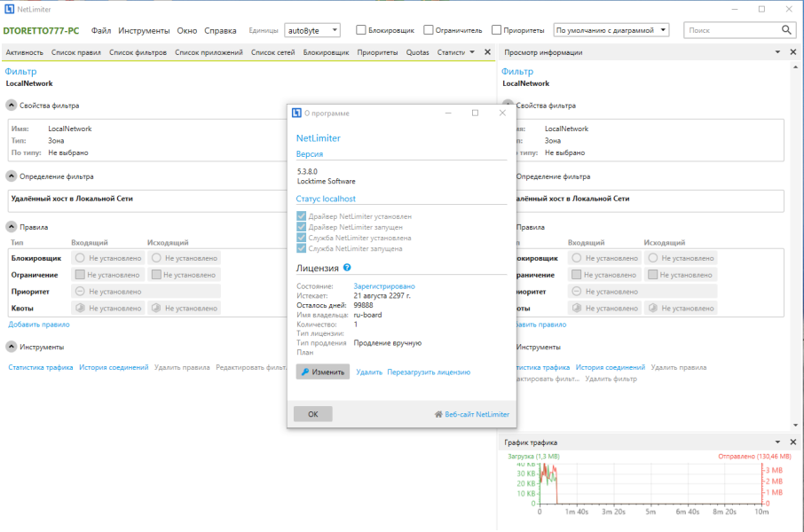Click the NetLimiter logo in the main title bar

[x=9, y=9]
